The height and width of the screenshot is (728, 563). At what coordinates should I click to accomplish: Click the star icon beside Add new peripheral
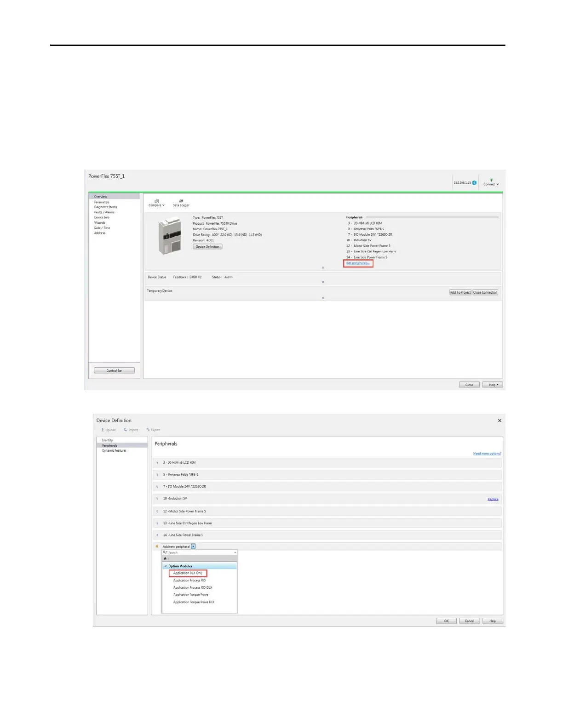pyautogui.click(x=157, y=546)
